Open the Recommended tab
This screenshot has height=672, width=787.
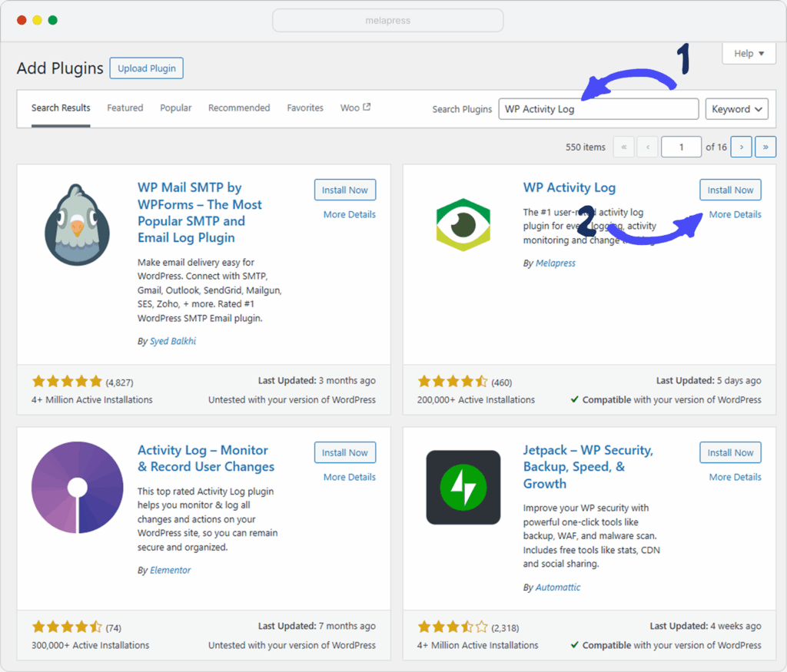click(239, 108)
